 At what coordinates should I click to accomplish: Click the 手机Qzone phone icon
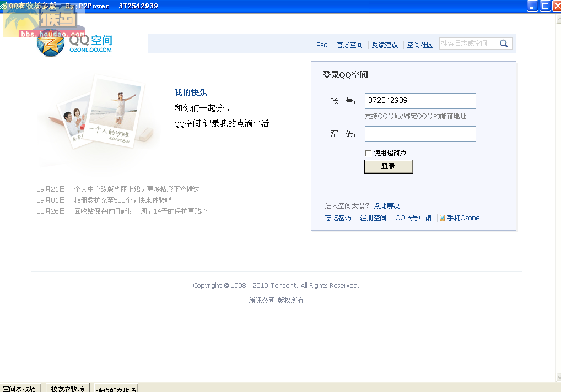point(442,218)
